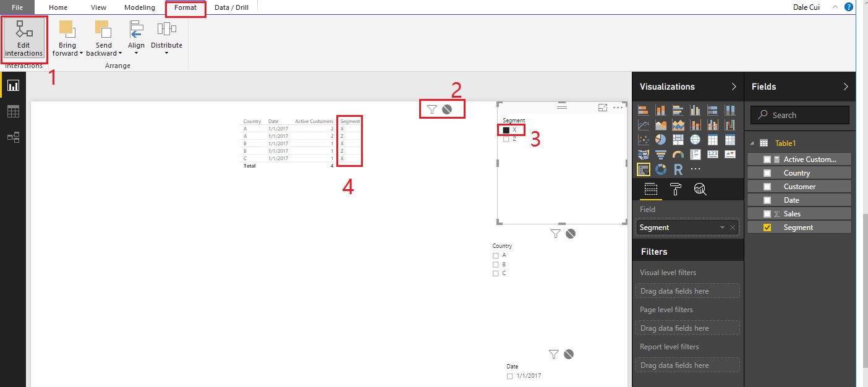Select the Clustered column chart visualization

pos(695,110)
